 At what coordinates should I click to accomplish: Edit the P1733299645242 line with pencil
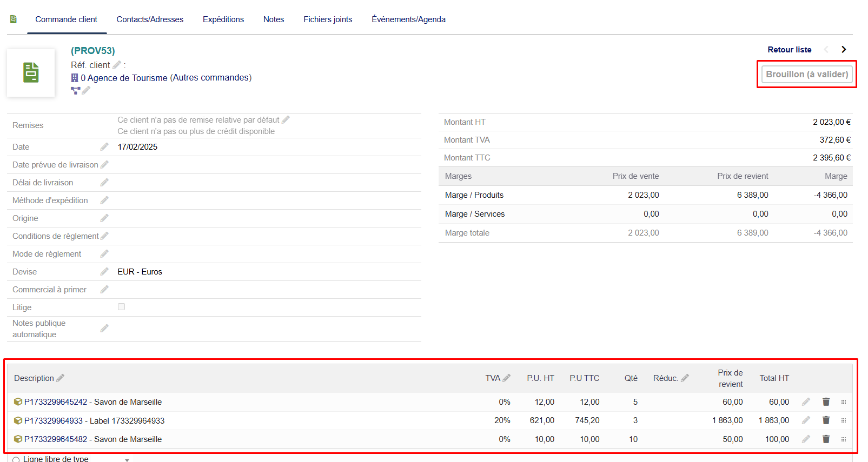click(806, 402)
